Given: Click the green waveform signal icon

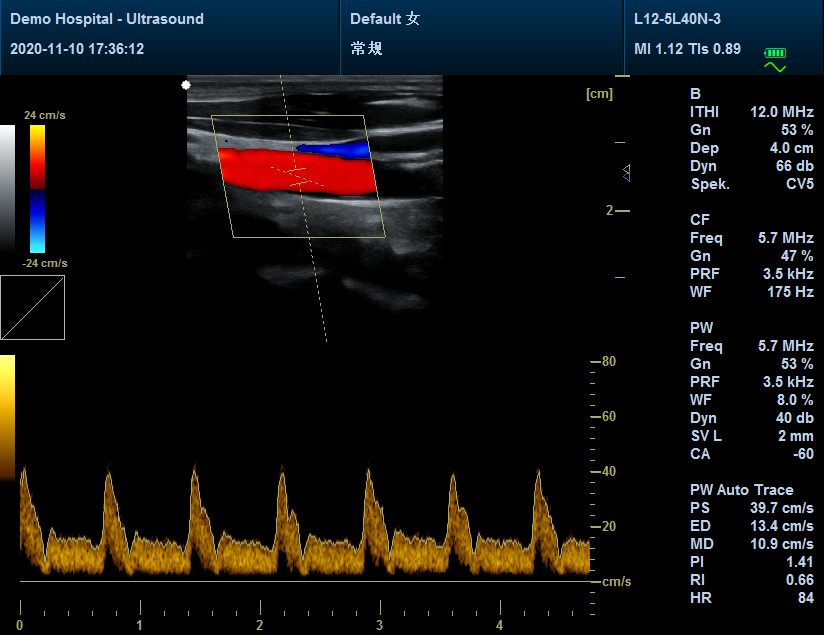Looking at the screenshot, I should click(x=776, y=67).
